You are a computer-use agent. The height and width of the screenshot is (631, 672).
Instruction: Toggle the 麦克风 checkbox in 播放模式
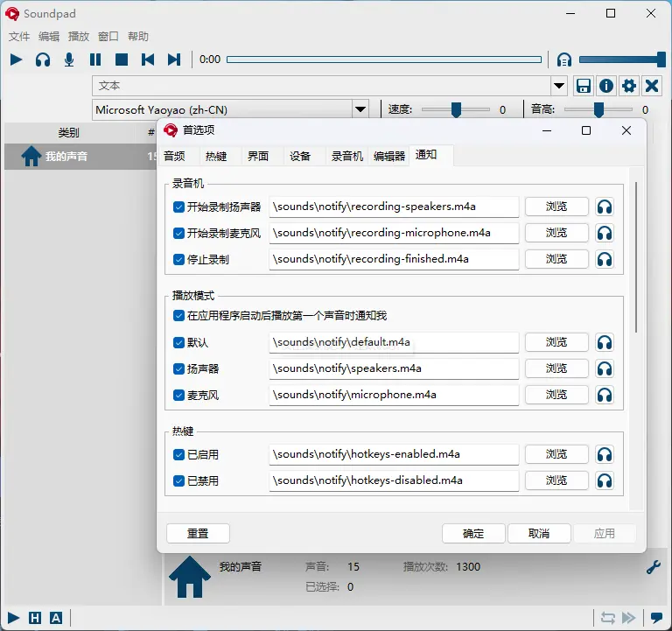(x=178, y=395)
